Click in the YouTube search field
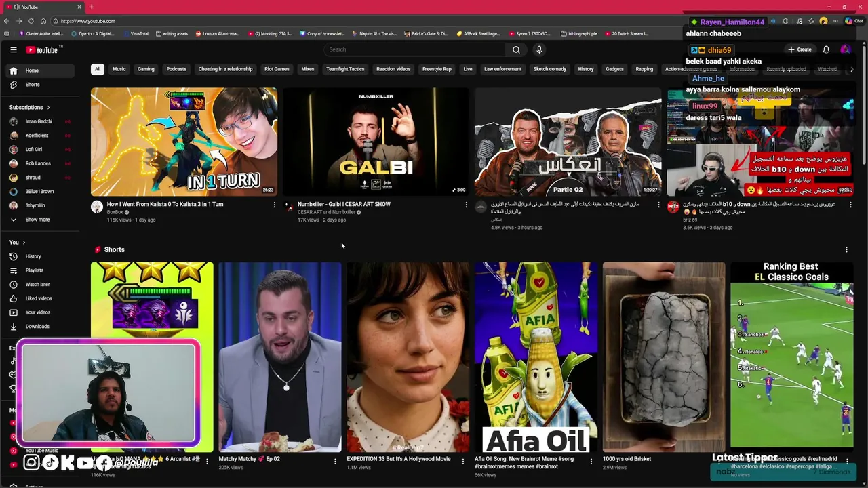 pyautogui.click(x=414, y=49)
